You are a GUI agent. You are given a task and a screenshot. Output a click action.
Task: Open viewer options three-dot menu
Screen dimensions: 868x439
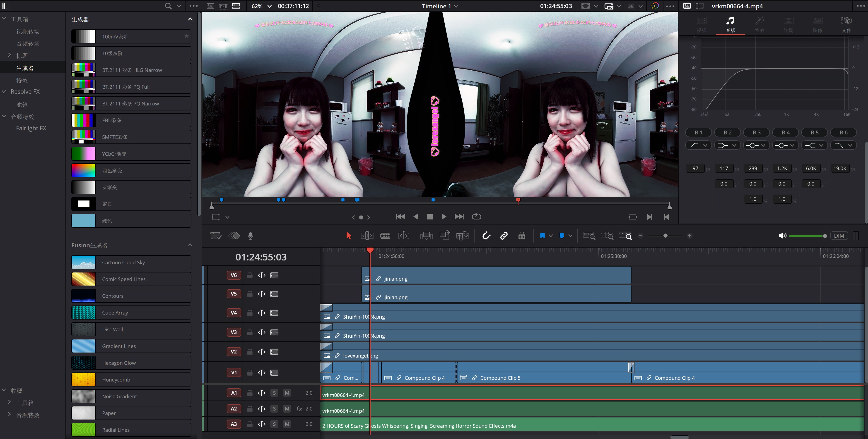tap(670, 6)
